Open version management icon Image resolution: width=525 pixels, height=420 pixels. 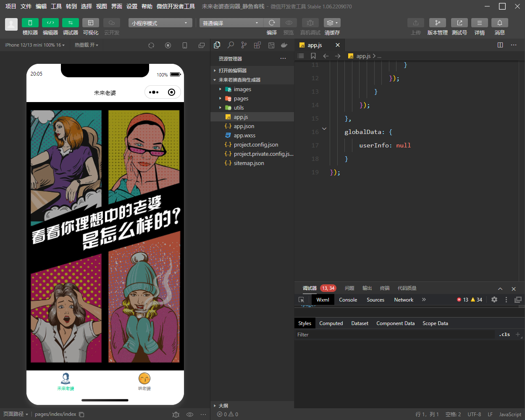click(437, 23)
